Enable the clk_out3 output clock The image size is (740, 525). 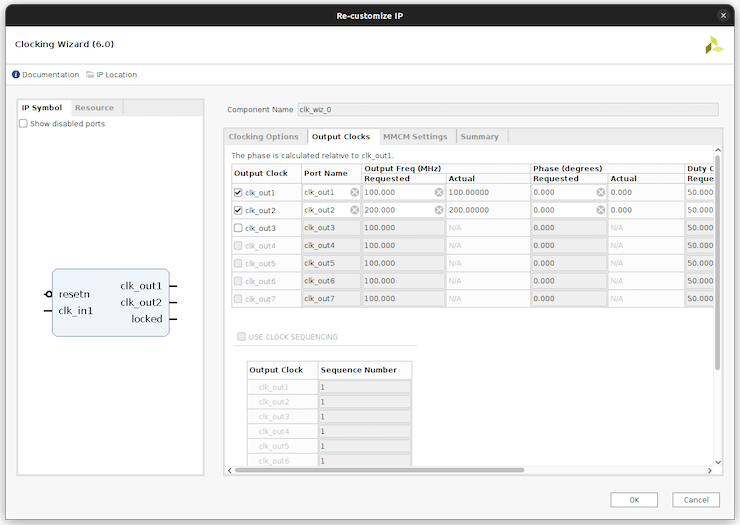pyautogui.click(x=238, y=228)
